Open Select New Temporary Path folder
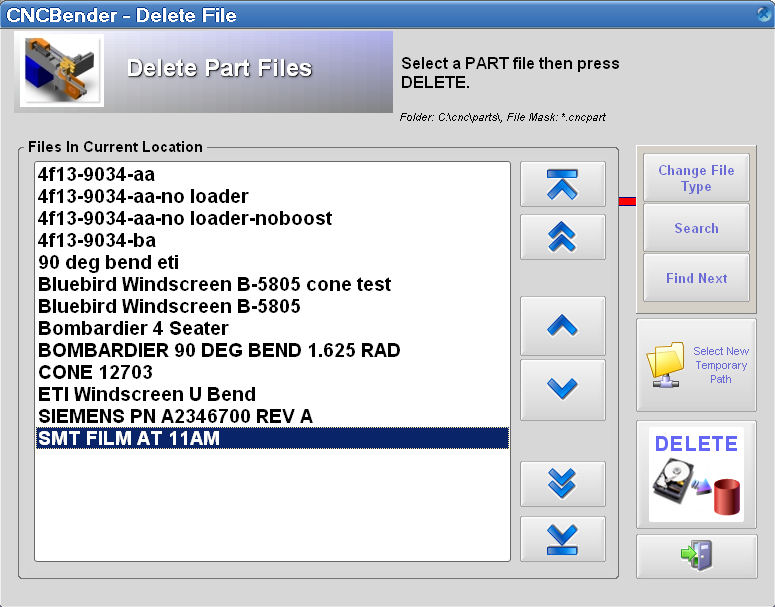The height and width of the screenshot is (607, 775). (696, 365)
